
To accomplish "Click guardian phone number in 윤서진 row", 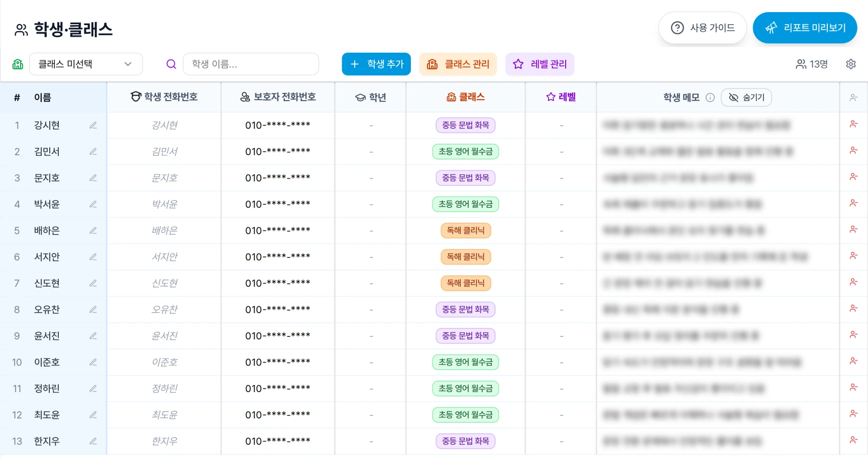I will (278, 336).
